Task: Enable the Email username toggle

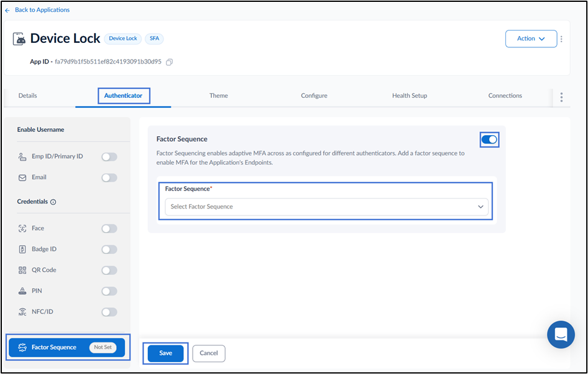Action: pyautogui.click(x=109, y=177)
